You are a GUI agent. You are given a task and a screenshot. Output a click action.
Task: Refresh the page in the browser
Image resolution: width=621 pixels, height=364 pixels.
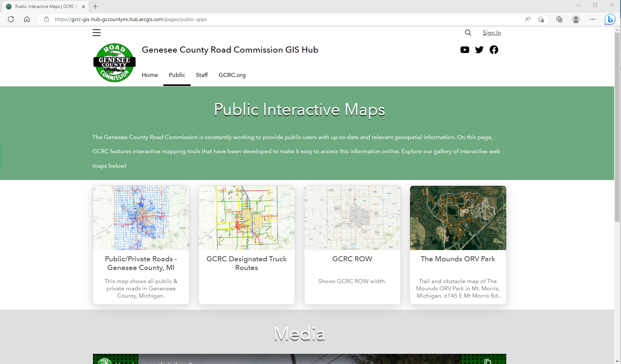(11, 19)
